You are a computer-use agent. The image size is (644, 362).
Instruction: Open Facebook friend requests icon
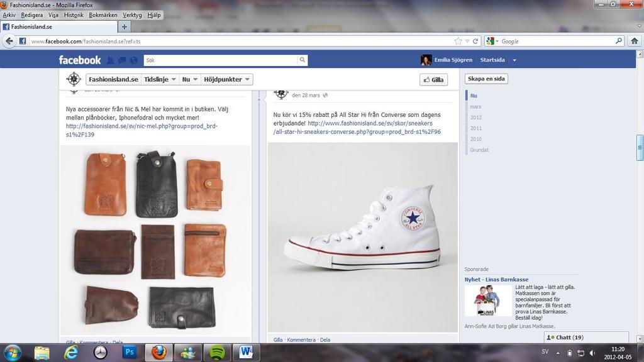tap(110, 60)
